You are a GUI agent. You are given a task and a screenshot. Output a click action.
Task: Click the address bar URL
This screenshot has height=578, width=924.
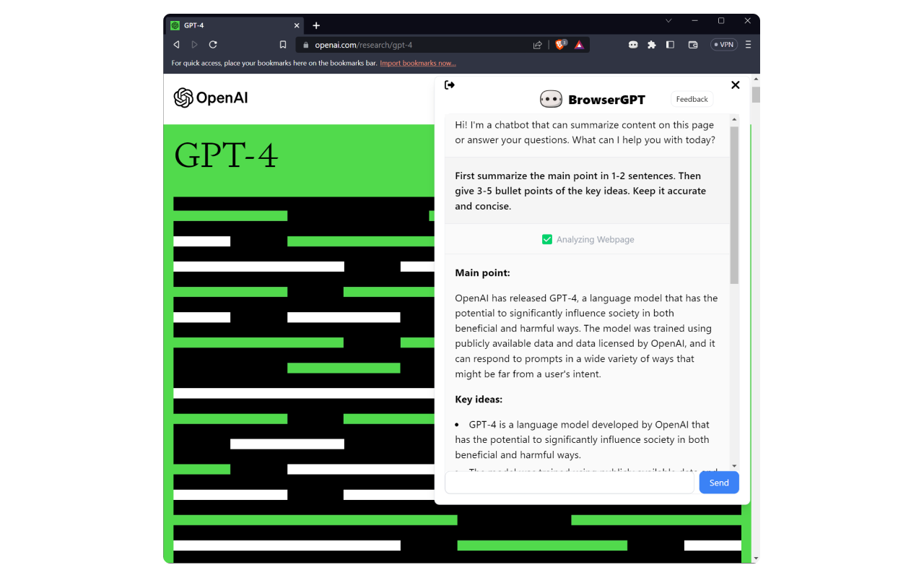pos(363,45)
